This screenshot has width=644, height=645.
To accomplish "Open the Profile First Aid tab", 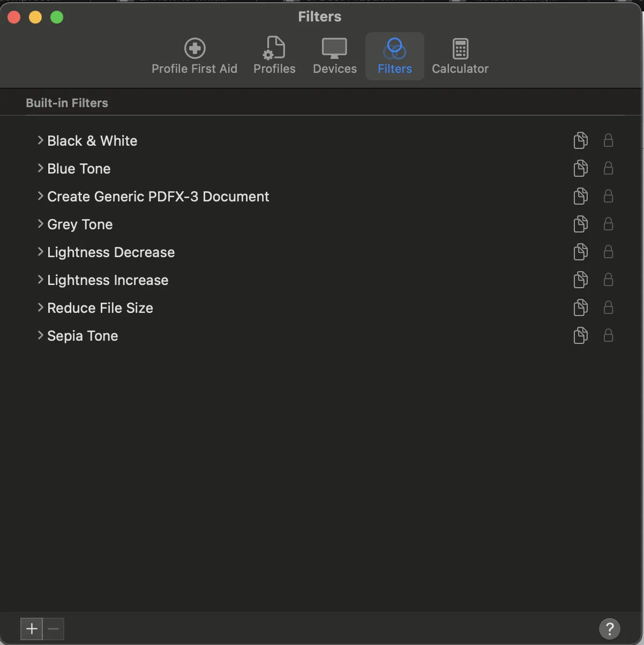I will (194, 56).
